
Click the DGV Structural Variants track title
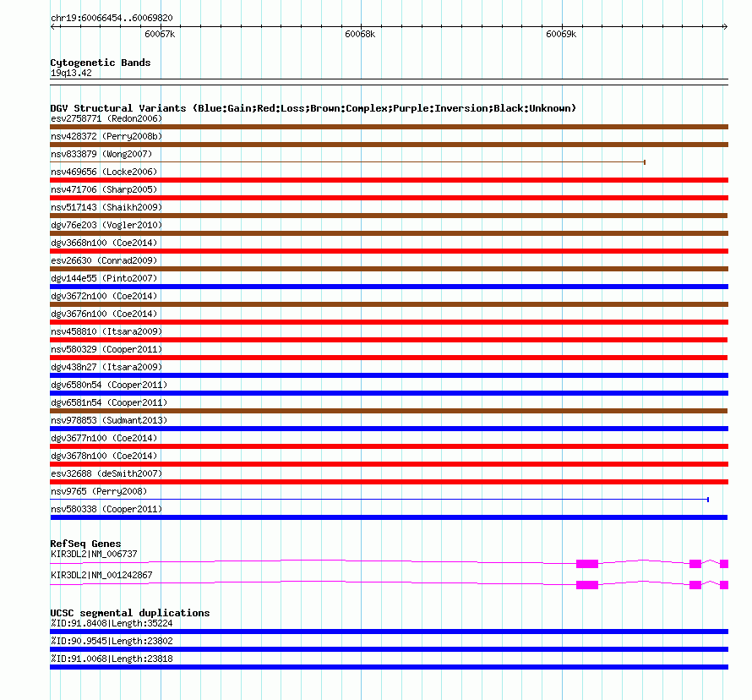[313, 108]
